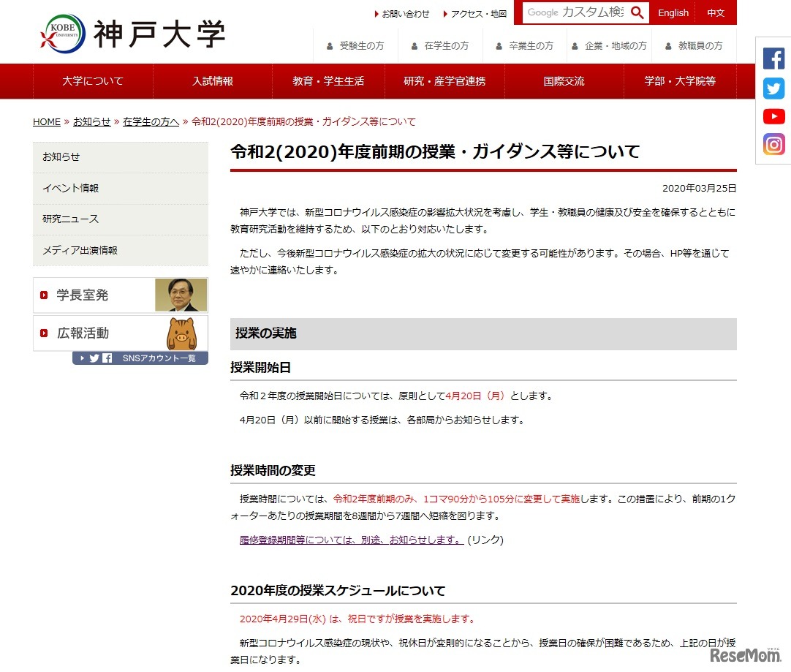Switch to the 中文 version
This screenshot has height=672, width=791.
point(715,12)
